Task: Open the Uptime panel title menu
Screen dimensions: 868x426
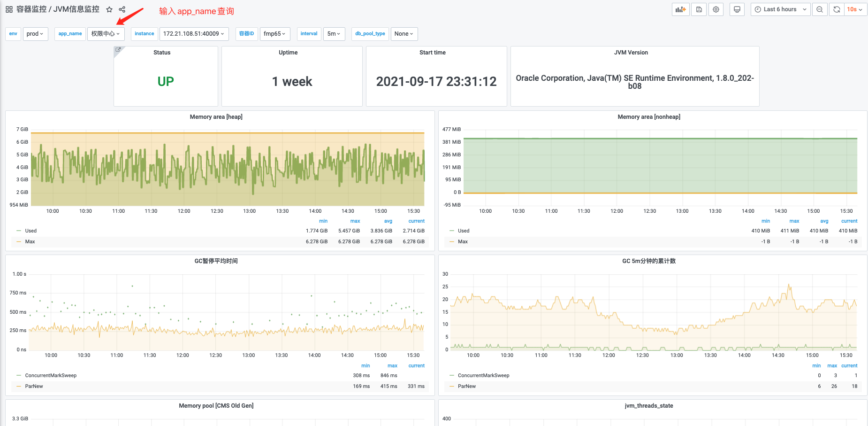Action: [x=288, y=53]
